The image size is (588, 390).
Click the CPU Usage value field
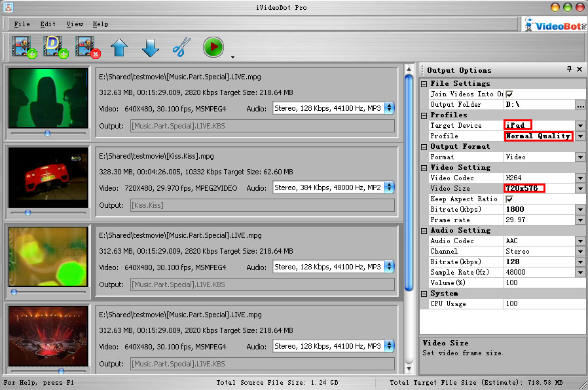click(544, 303)
